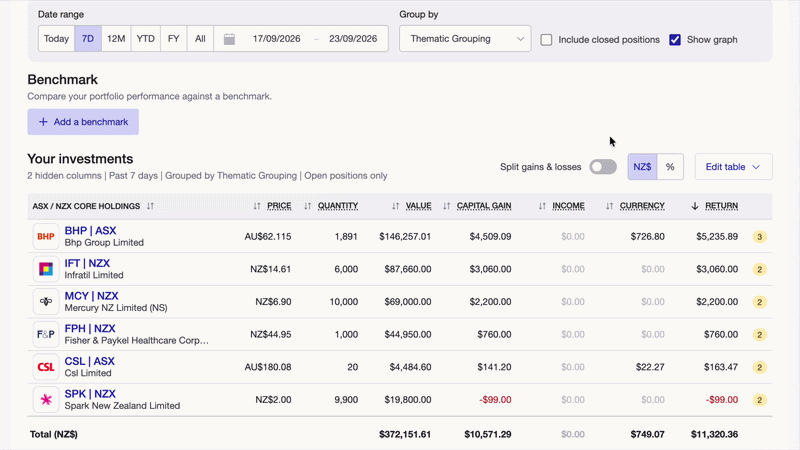Image resolution: width=800 pixels, height=450 pixels.
Task: Edit the start date 17/09/2026
Action: [x=277, y=39]
